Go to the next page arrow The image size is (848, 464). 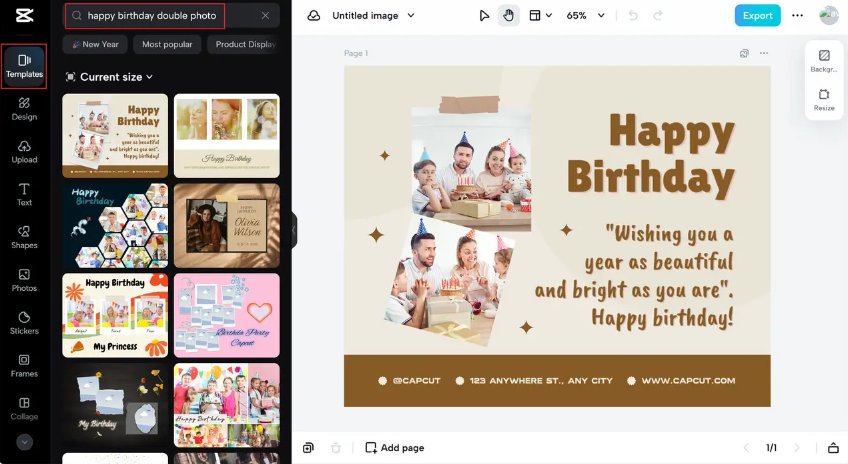click(x=797, y=447)
